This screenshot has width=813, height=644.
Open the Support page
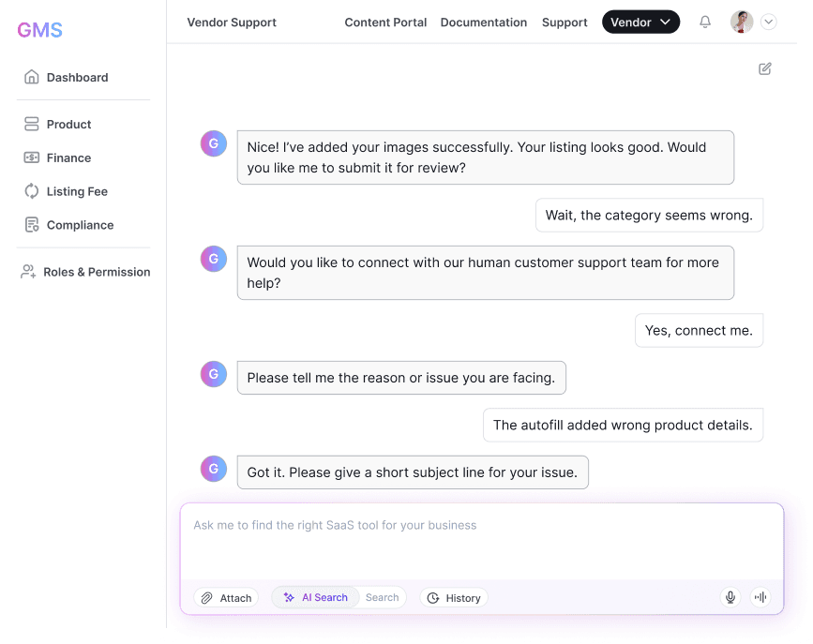[565, 22]
